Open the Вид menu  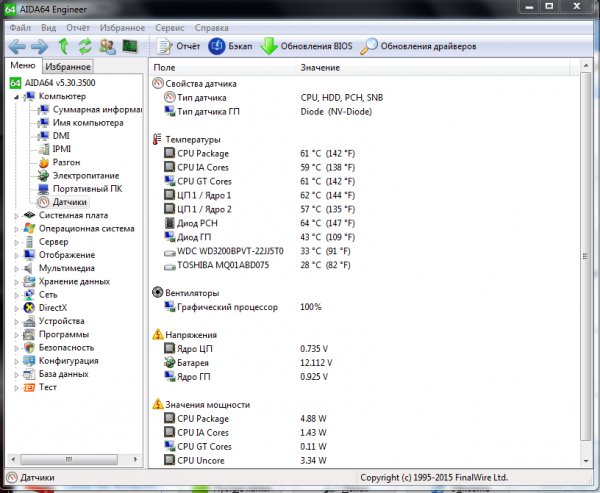pos(49,28)
